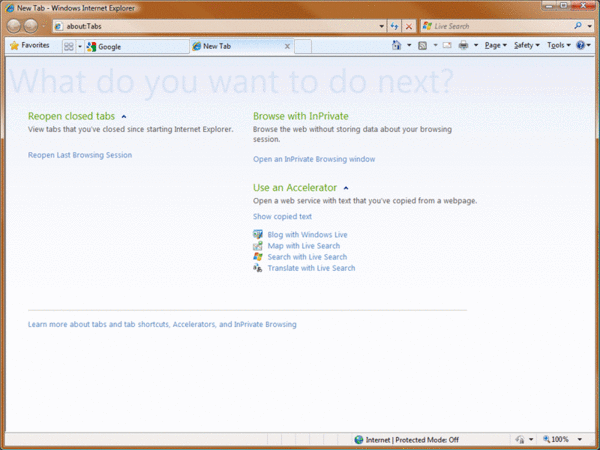Open the Feeds dropdown arrow
Screen dimensions: 600x450
(x=435, y=45)
